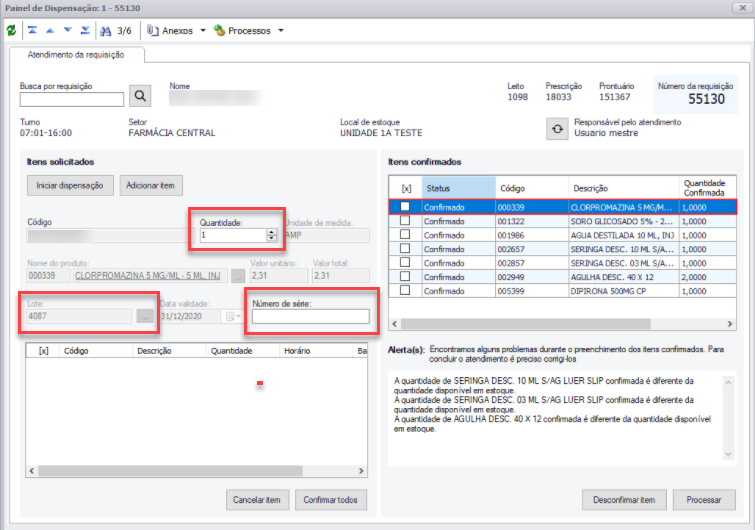The height and width of the screenshot is (530, 755).
Task: Click the Status column header
Action: [x=459, y=188]
